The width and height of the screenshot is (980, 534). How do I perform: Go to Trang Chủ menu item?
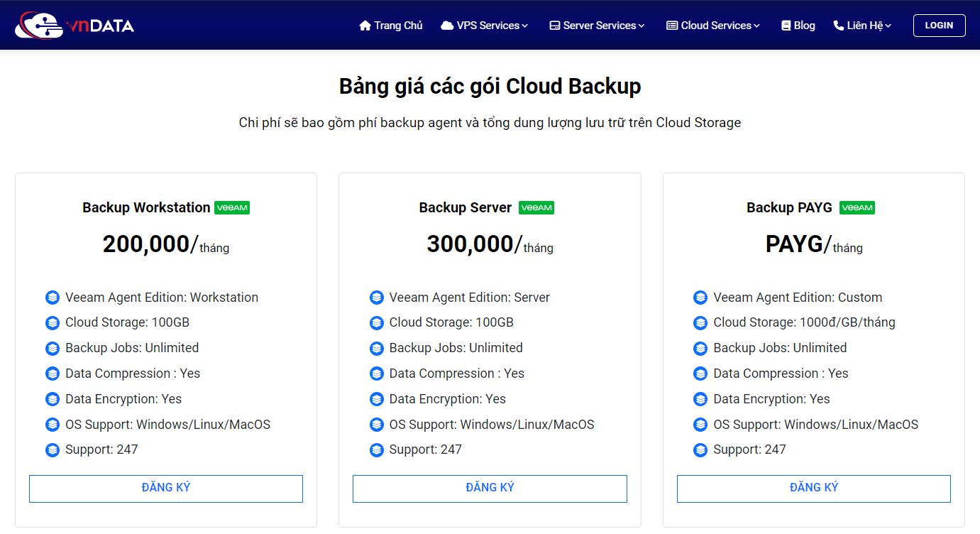click(x=391, y=26)
